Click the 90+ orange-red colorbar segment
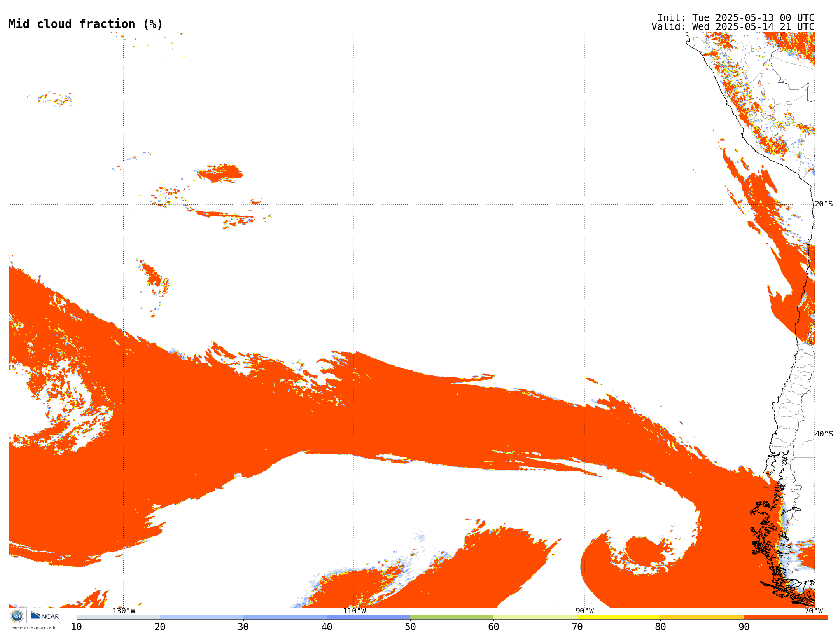This screenshot has height=632, width=840. coord(786,617)
